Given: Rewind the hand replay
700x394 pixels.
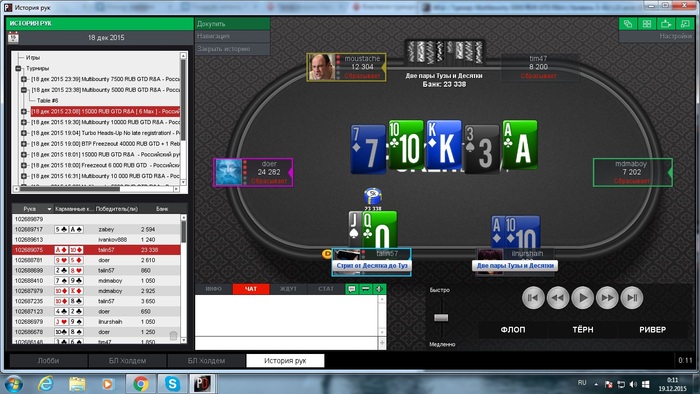Looking at the screenshot, I should [x=558, y=298].
